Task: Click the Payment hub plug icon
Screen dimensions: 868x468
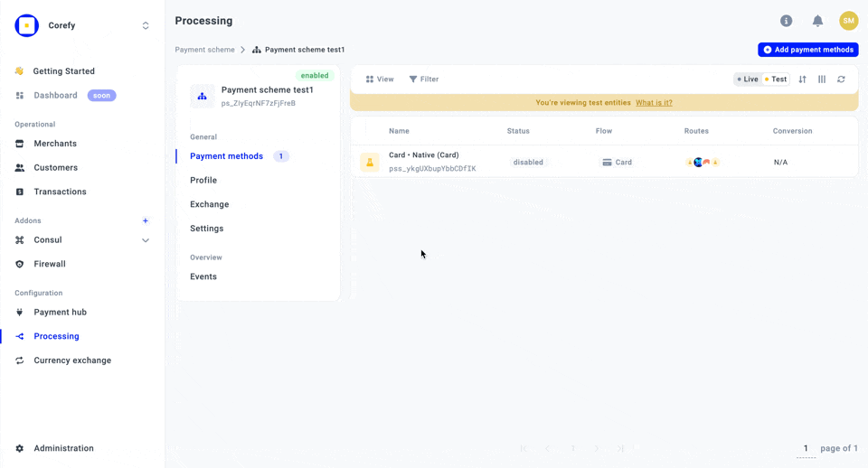Action: pos(20,312)
